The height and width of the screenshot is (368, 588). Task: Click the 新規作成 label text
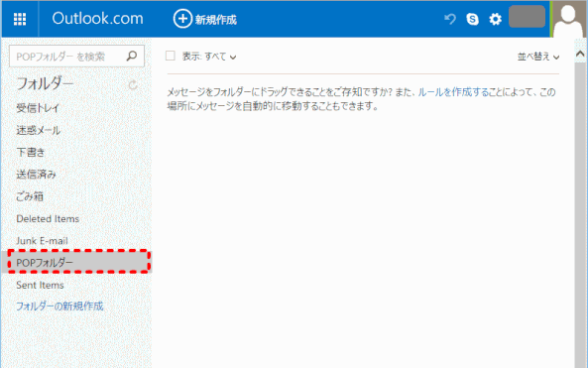tap(215, 20)
